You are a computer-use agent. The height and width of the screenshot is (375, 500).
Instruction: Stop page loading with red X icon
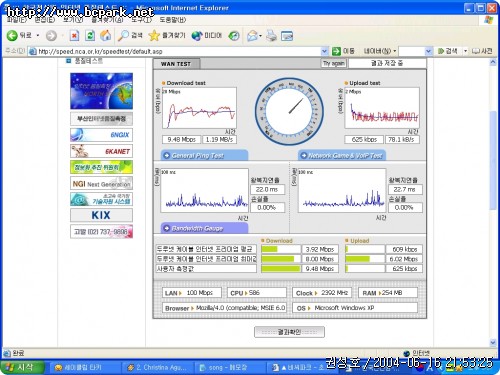click(74, 36)
